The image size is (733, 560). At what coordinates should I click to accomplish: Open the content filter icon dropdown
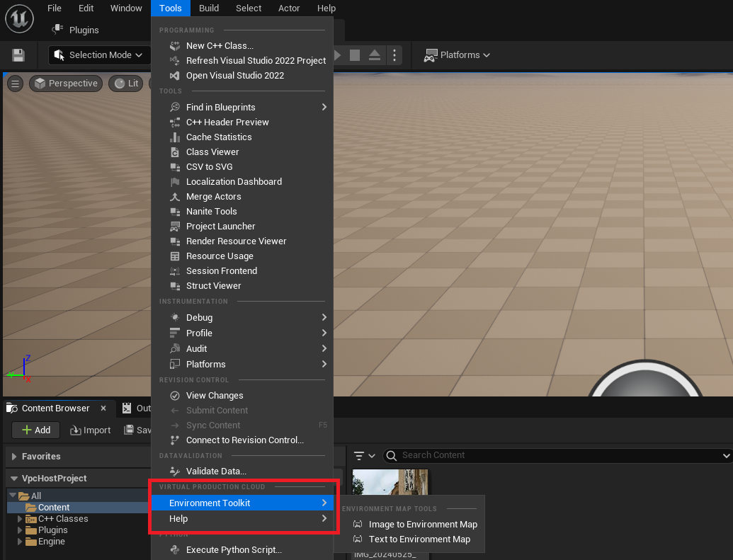point(364,455)
